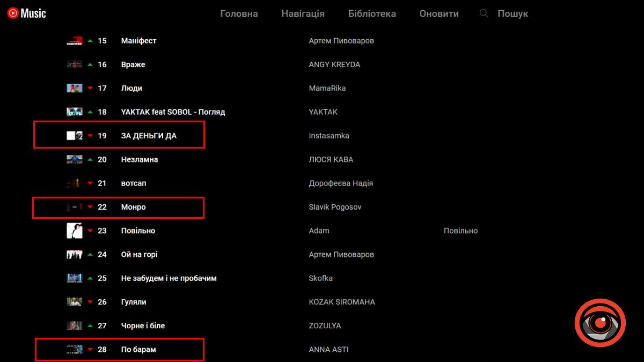Viewport: 644px width, 362px height.
Task: Click the green up arrow beside rank 20
Action: coord(90,159)
